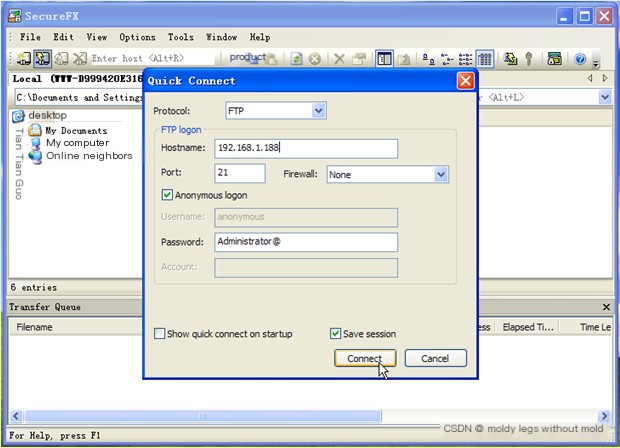Viewport: 620px width, 448px height.
Task: Toggle the local window pane icon
Action: (x=384, y=59)
